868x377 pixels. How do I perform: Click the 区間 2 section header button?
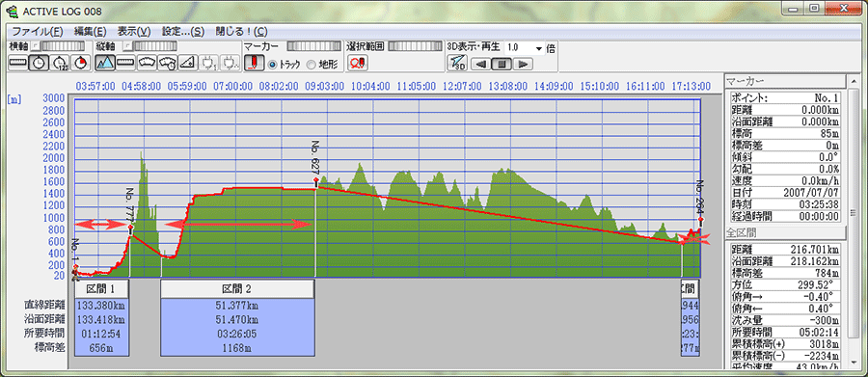coord(237,288)
